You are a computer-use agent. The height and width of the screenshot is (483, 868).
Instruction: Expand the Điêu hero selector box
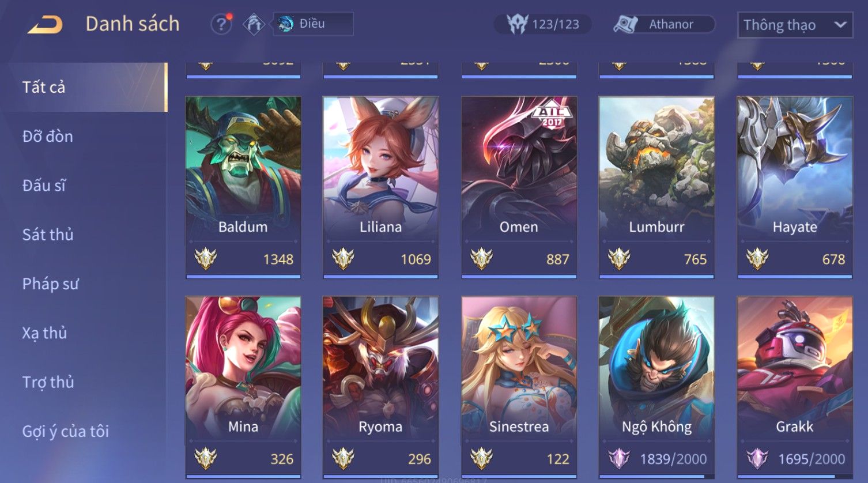(313, 24)
